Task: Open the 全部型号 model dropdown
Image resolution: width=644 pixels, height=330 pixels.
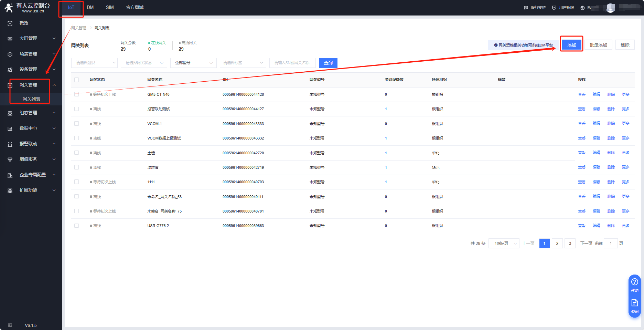Action: 193,63
